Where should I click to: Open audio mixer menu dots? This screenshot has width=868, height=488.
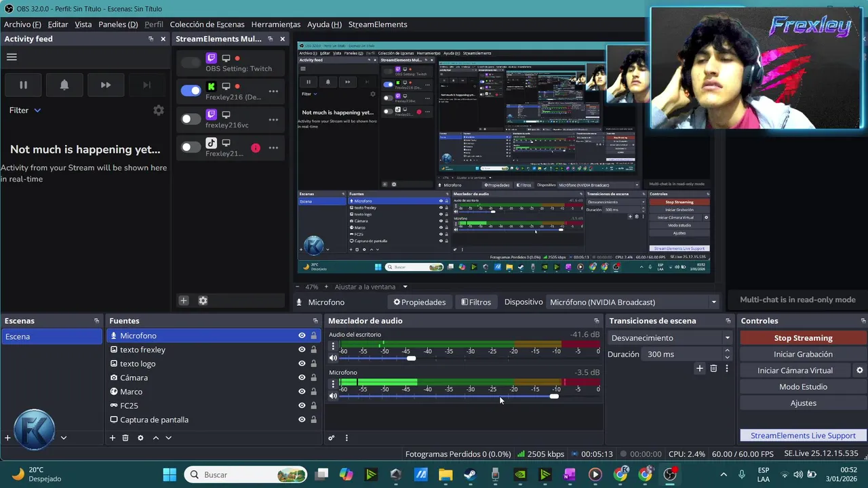coord(347,438)
